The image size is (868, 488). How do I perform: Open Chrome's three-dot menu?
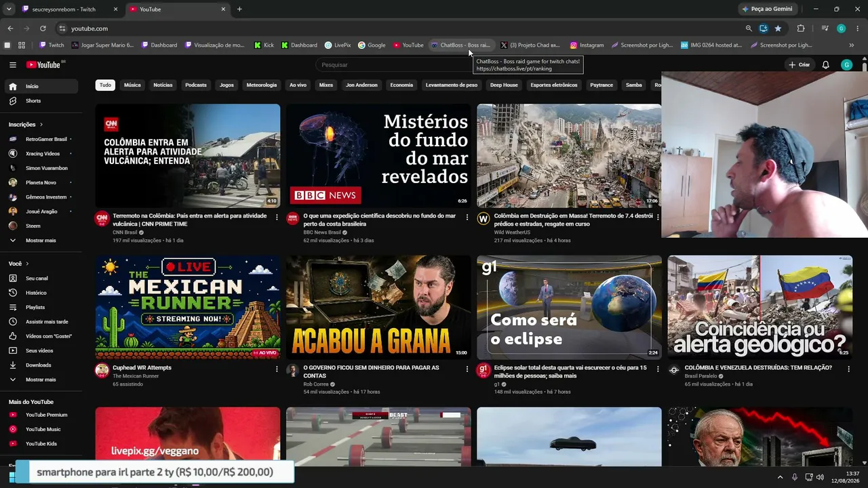pyautogui.click(x=857, y=28)
